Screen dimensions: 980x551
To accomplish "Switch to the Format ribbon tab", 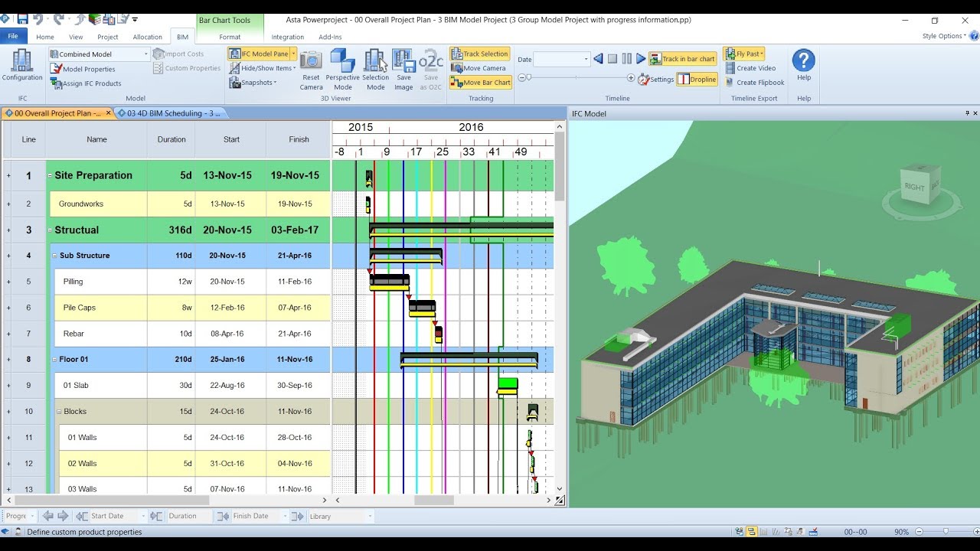I will pyautogui.click(x=230, y=37).
